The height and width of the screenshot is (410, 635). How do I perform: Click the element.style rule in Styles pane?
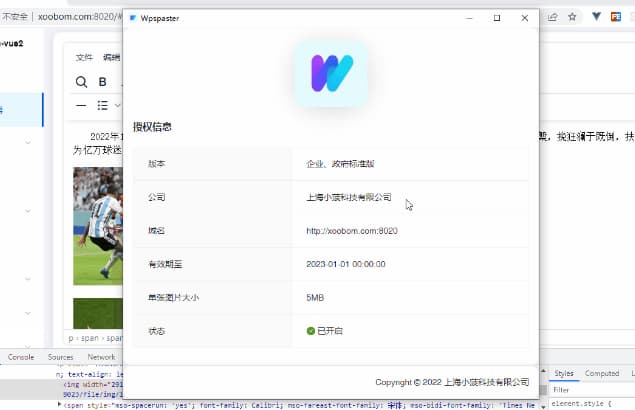coord(581,404)
